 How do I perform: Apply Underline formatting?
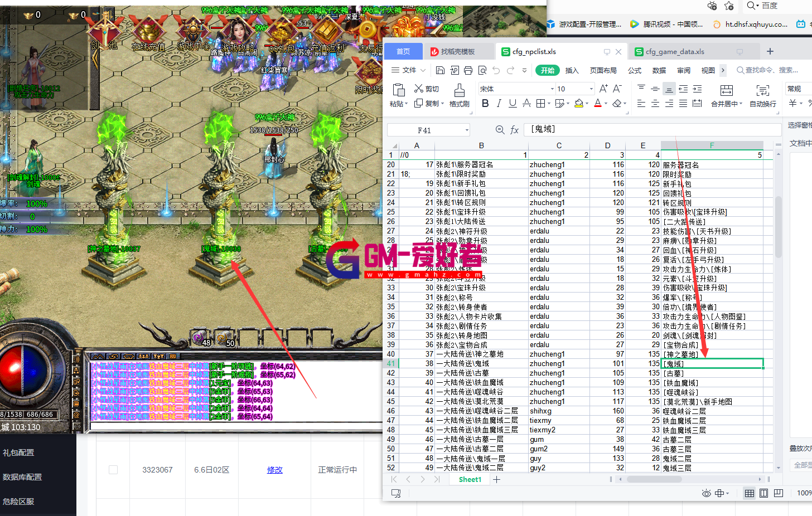pos(513,103)
